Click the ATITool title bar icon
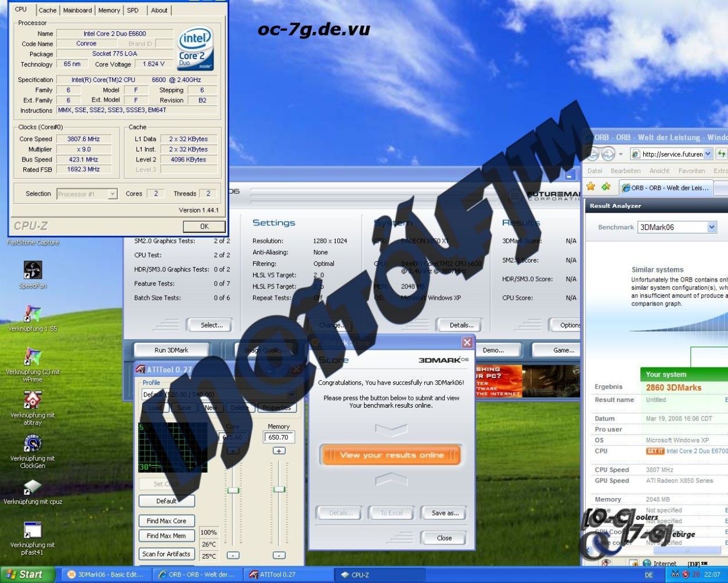Image resolution: width=728 pixels, height=583 pixels. (140, 369)
